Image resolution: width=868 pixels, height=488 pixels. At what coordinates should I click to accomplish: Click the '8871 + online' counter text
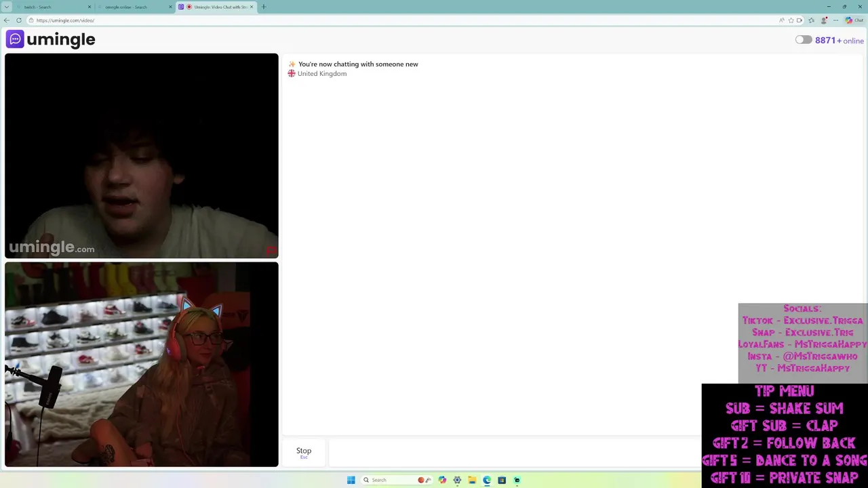[x=840, y=41]
